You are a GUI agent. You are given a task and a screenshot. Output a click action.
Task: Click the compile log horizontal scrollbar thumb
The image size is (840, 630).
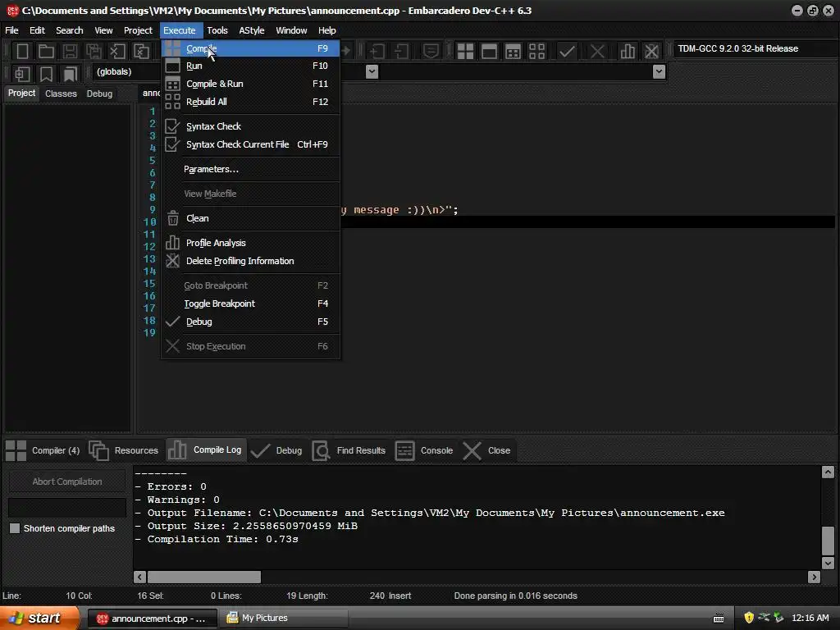coord(204,577)
